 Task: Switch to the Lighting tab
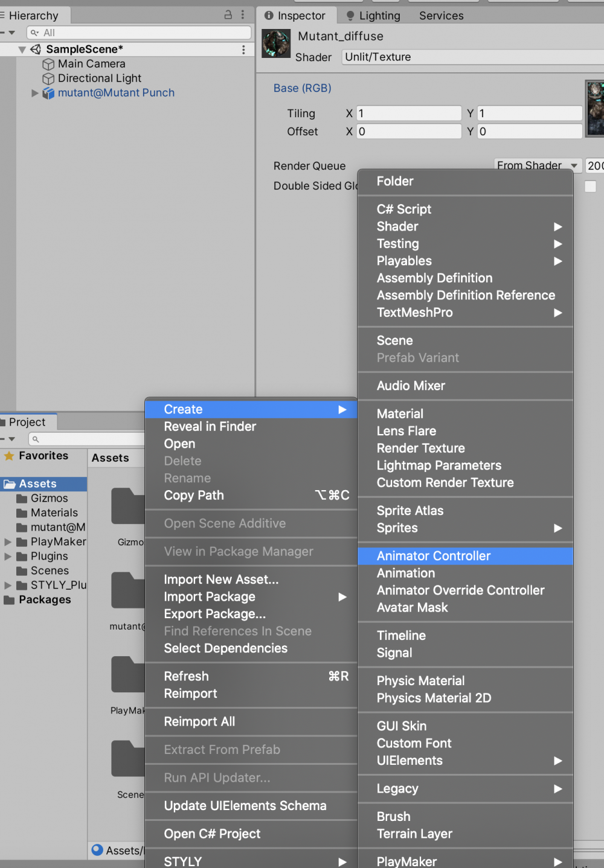(373, 16)
